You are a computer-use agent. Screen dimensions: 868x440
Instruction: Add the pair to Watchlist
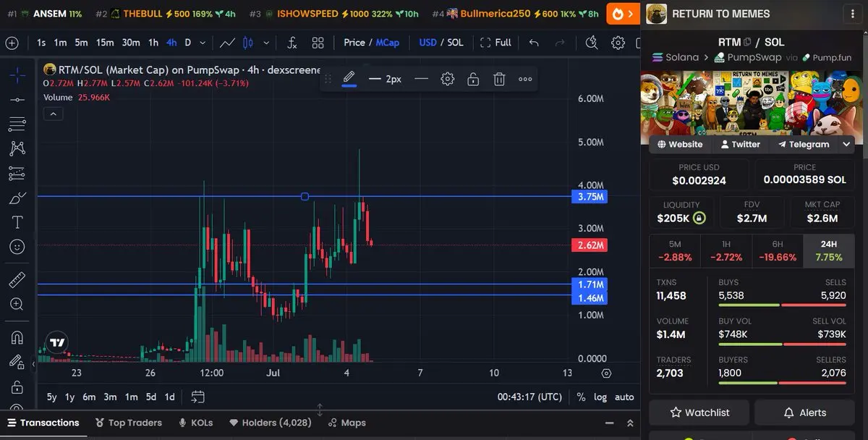tap(699, 412)
